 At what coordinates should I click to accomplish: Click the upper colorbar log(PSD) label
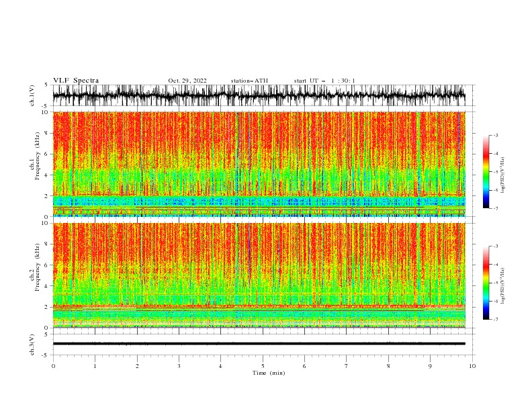(503, 175)
